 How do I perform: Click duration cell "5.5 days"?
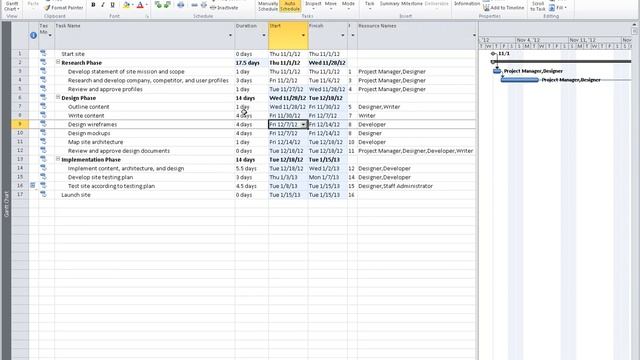pyautogui.click(x=246, y=168)
